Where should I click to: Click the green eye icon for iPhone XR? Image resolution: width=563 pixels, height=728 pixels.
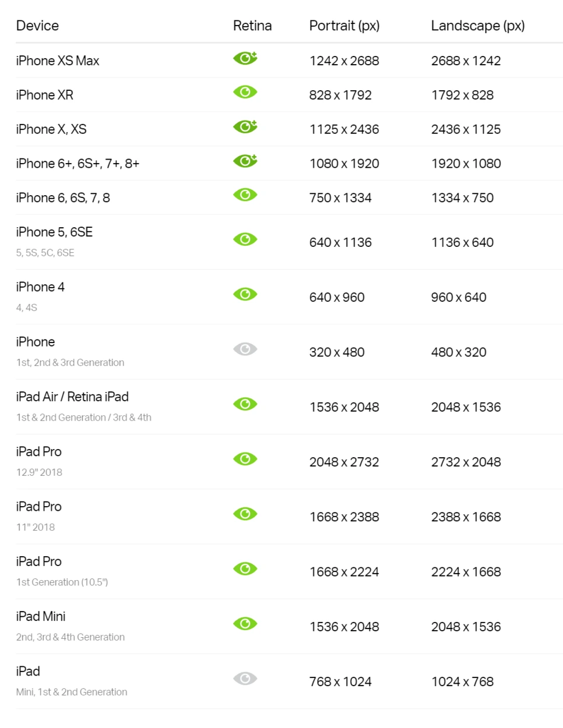(x=245, y=92)
